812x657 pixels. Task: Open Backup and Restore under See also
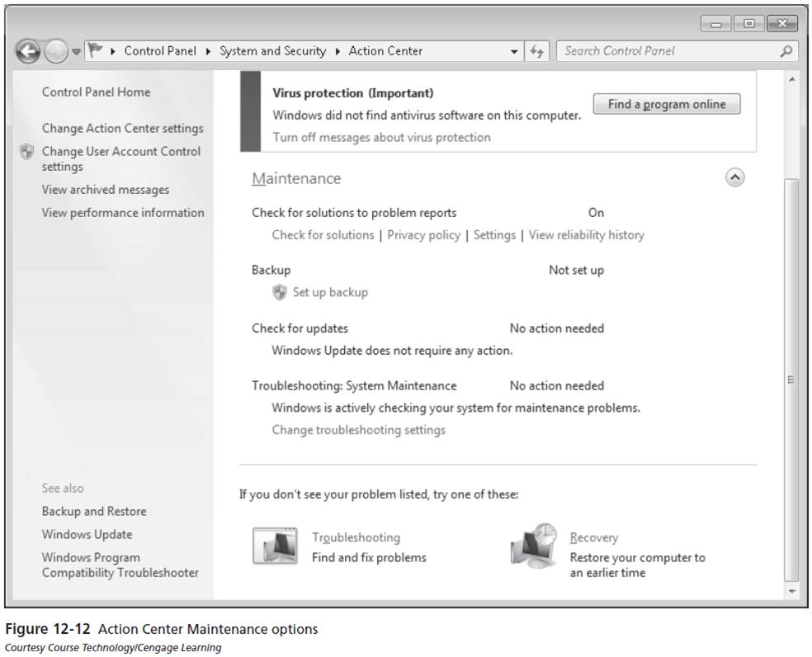click(x=94, y=512)
